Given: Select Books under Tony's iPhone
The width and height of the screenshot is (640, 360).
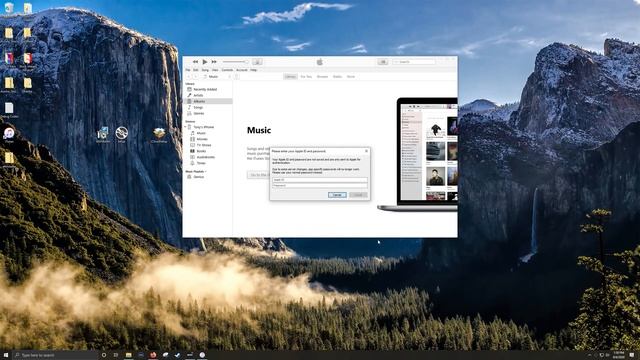Looking at the screenshot, I should click(201, 151).
